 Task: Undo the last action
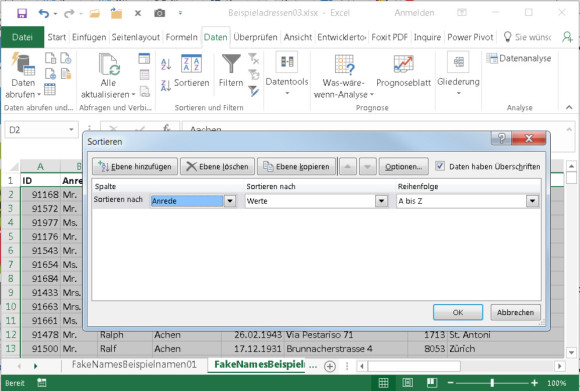(44, 14)
